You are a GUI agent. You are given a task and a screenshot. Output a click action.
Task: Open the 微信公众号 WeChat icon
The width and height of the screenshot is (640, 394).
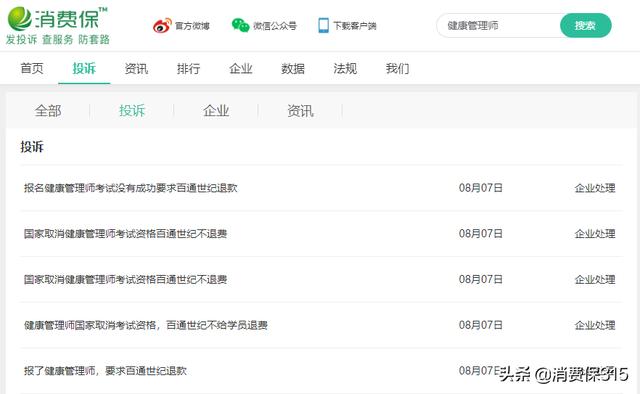coord(240,25)
